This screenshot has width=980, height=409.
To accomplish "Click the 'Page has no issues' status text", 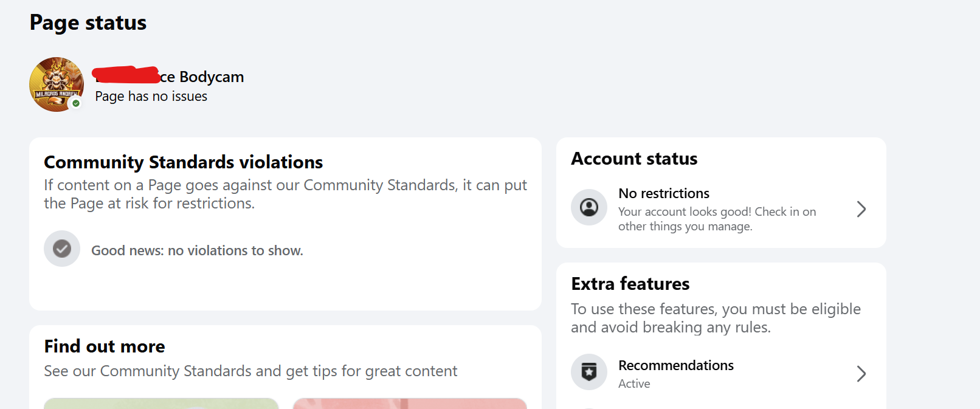I will (151, 97).
